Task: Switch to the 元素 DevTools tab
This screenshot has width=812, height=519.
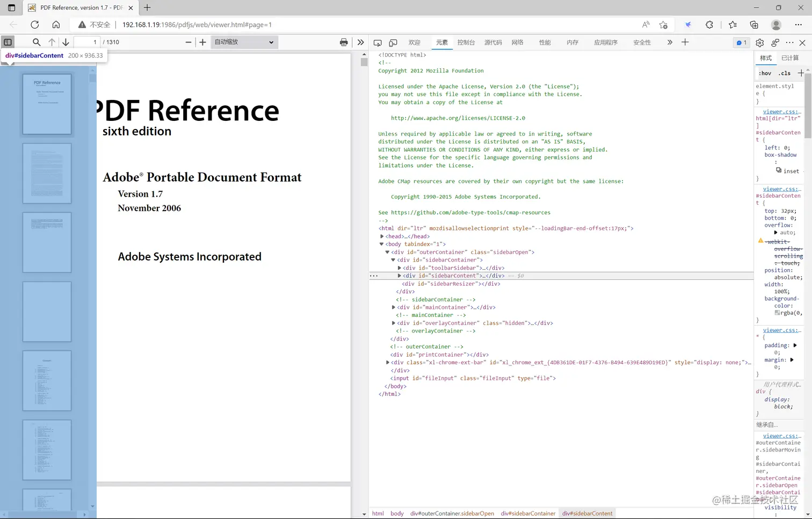Action: pos(442,42)
